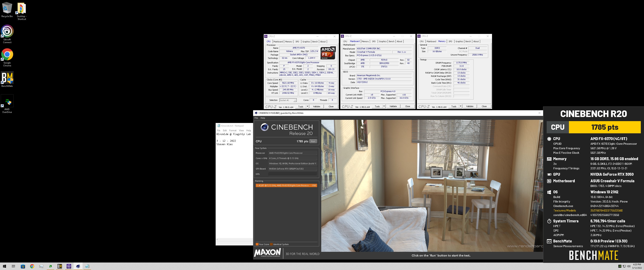Viewport: 644px width, 270px height.
Task: Click Validate in the CPU-Z CPU window
Action: tap(317, 106)
